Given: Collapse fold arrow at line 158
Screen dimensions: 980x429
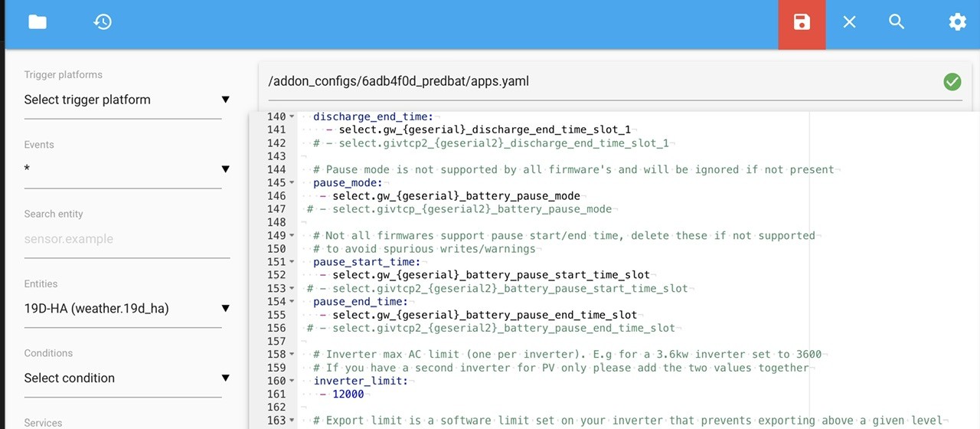Looking at the screenshot, I should coord(292,355).
